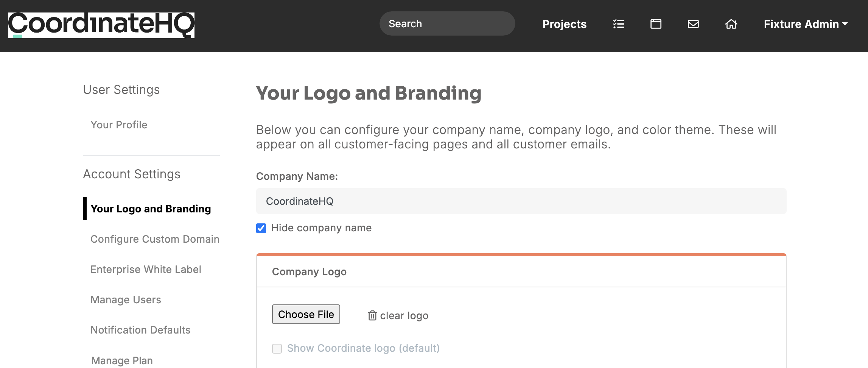The width and height of the screenshot is (868, 368).
Task: Select Your Logo and Branding
Action: tap(151, 209)
